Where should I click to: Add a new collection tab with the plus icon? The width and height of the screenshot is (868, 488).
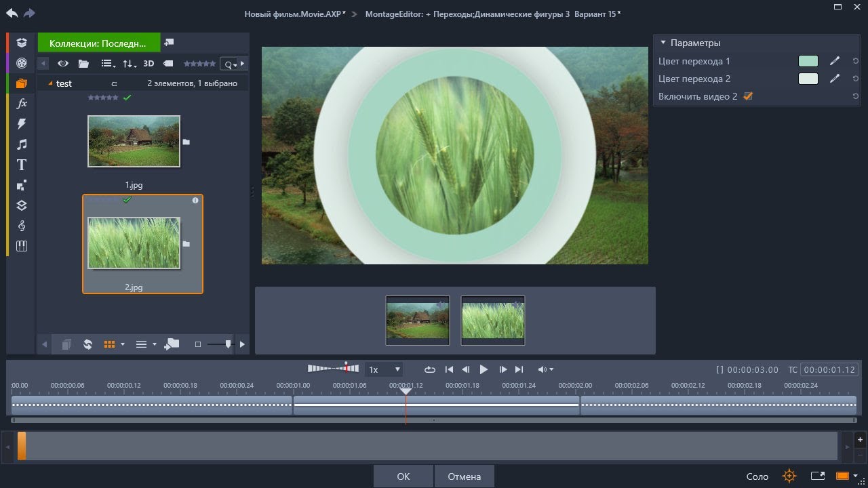click(169, 43)
